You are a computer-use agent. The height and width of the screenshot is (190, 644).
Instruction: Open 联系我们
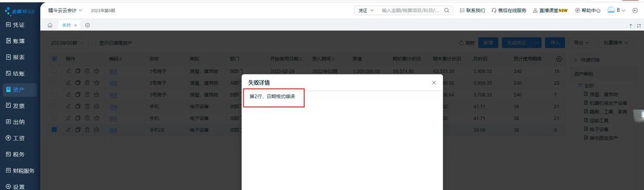(472, 10)
